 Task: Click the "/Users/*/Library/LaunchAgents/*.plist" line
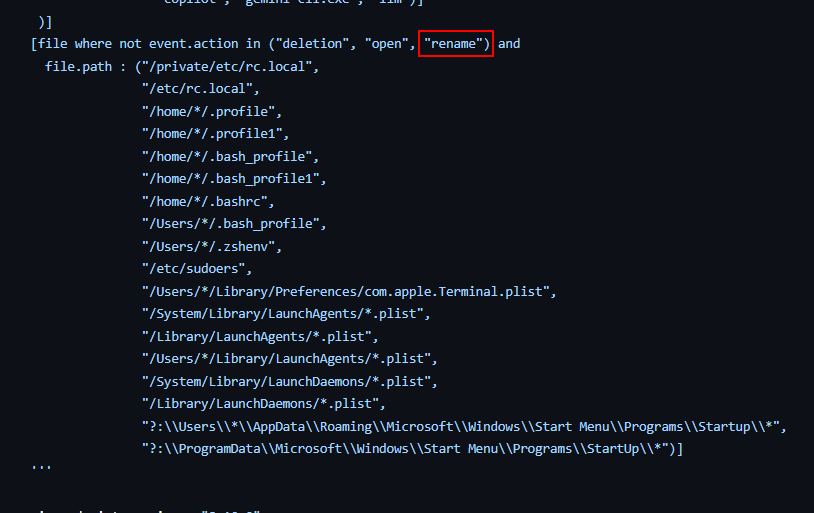289,359
